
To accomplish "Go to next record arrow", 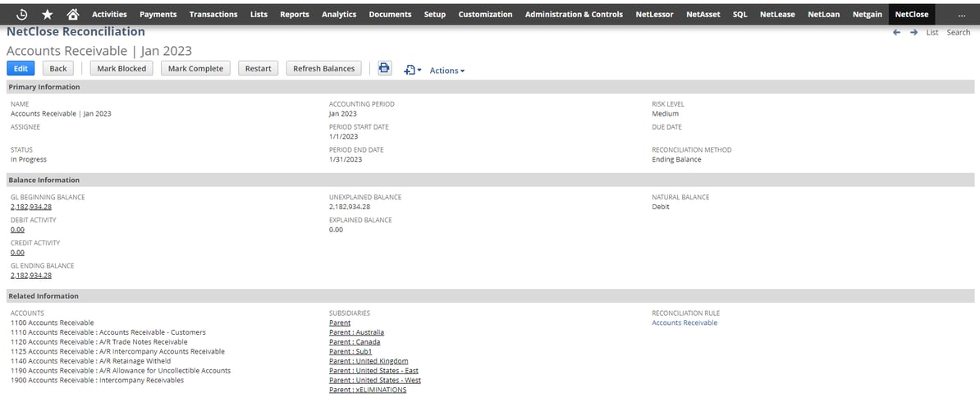I will point(914,33).
